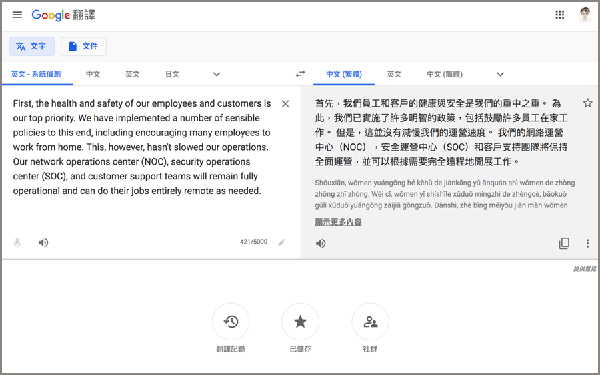Click into the English source text box
Screen dimensions: 600x375
click(x=142, y=147)
